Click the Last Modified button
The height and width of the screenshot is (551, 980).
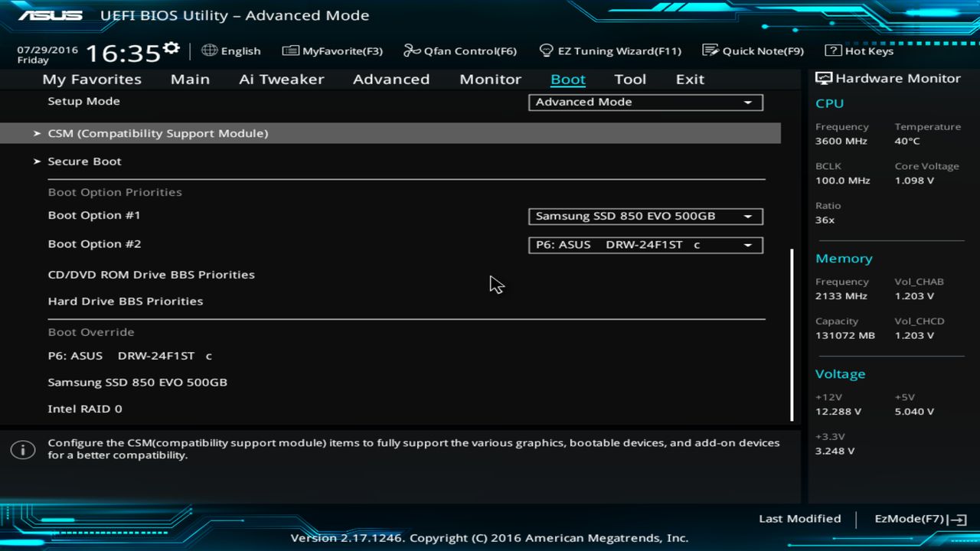(x=799, y=518)
